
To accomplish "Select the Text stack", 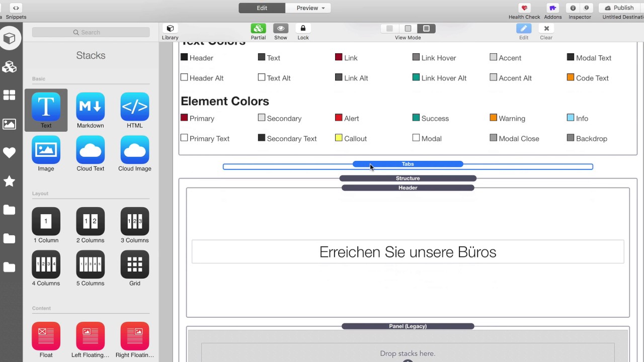I will pos(46,110).
